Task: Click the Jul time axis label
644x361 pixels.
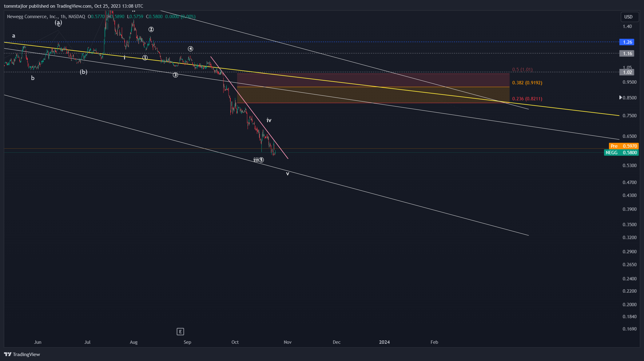Action: coord(88,342)
